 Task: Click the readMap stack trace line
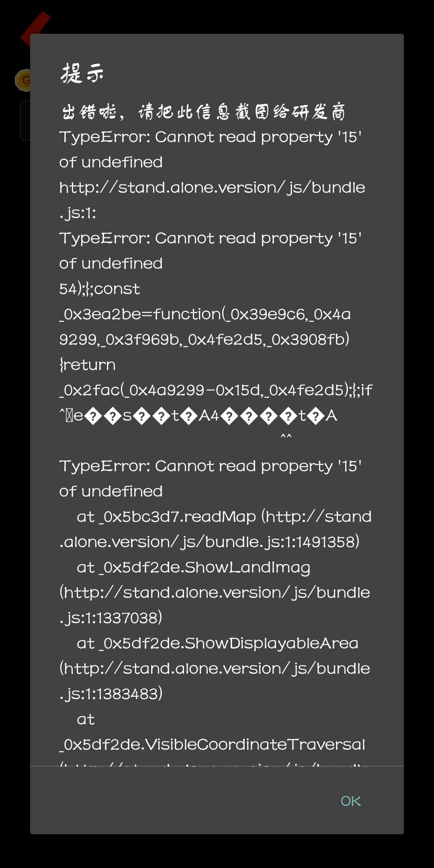click(224, 517)
